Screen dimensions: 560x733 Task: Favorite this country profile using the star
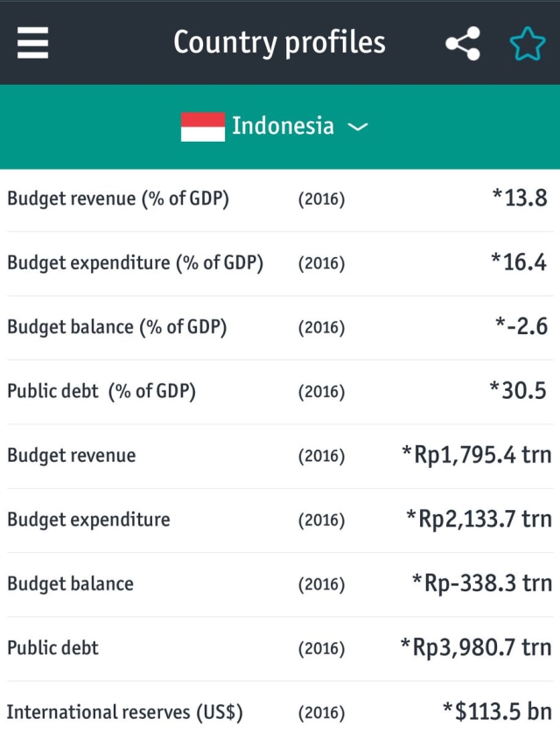coord(526,42)
